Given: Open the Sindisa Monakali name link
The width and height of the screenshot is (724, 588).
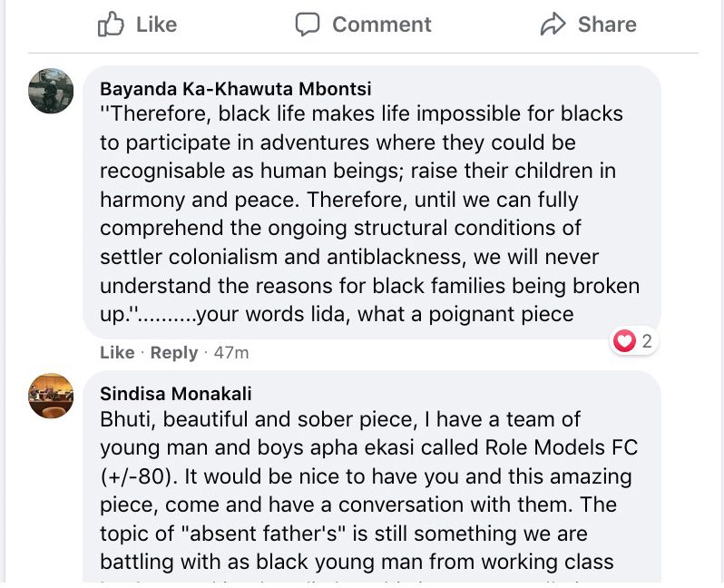Looking at the screenshot, I should click(x=176, y=394).
